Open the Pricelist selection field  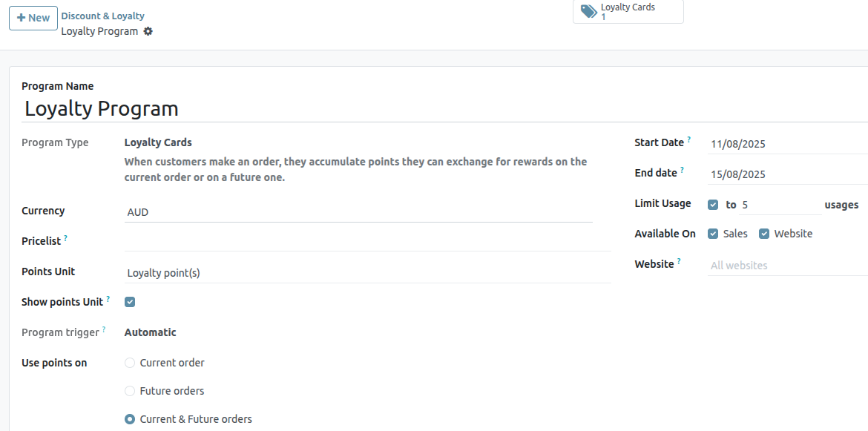click(x=358, y=242)
